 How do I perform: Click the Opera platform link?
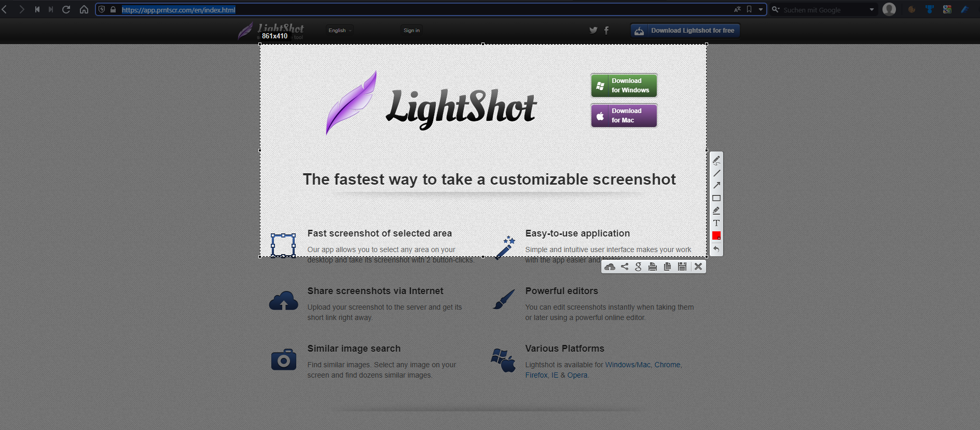tap(577, 375)
